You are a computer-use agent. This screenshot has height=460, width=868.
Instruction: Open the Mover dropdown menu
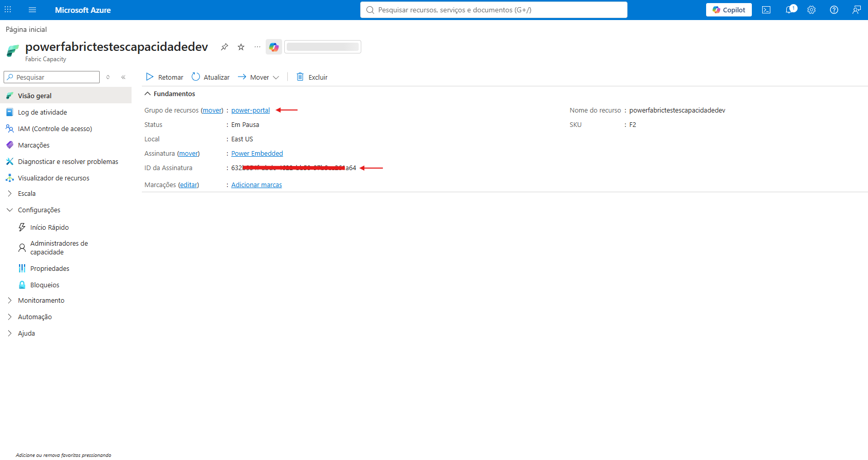(258, 77)
